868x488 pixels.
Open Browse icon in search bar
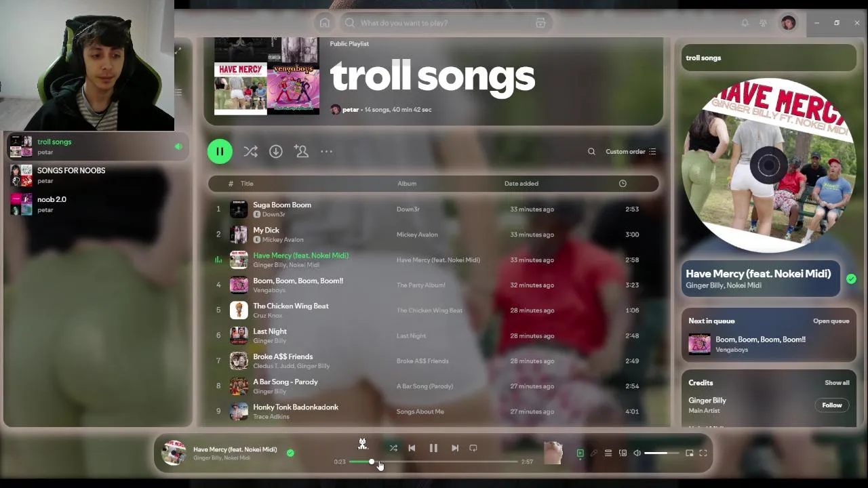tap(540, 23)
